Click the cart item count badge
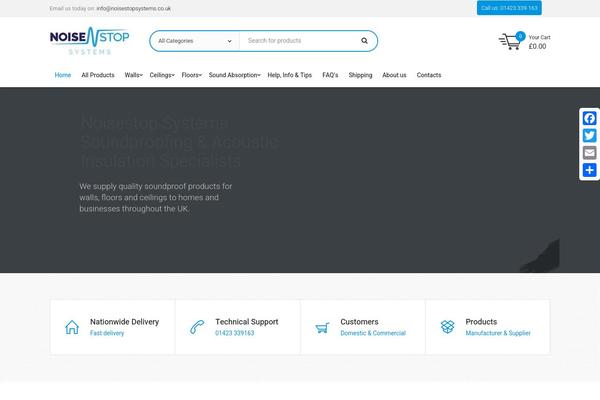The height and width of the screenshot is (400, 600). point(520,36)
